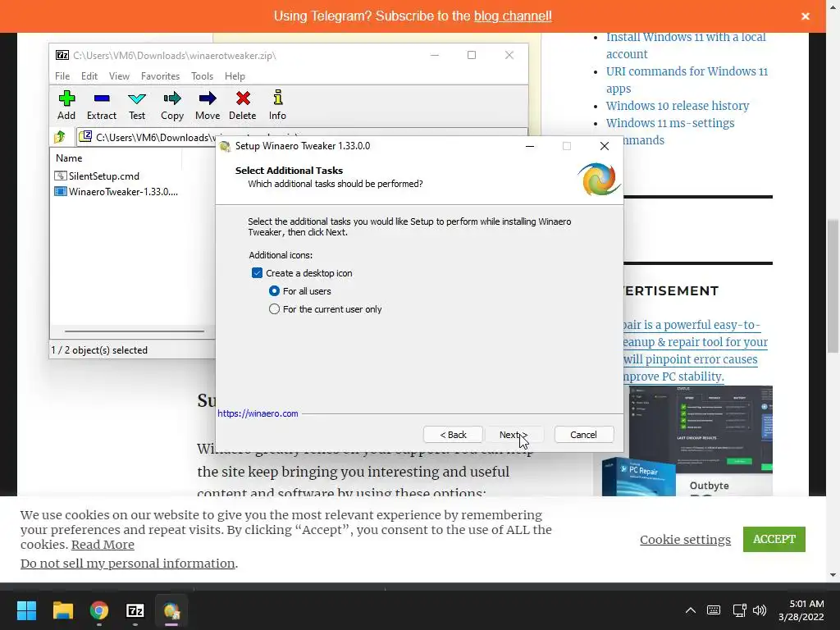Screen dimensions: 840x630
Task: Open the Read More cookie link
Action: tap(103, 545)
